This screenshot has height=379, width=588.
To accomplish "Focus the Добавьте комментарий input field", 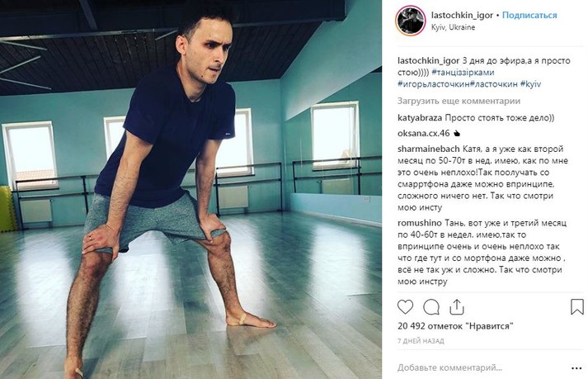I will (x=482, y=367).
